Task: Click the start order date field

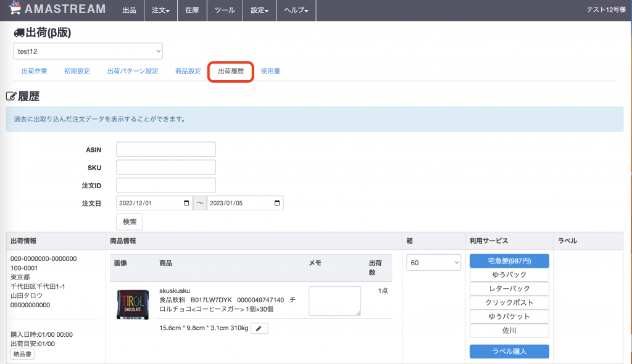Action: pyautogui.click(x=154, y=203)
